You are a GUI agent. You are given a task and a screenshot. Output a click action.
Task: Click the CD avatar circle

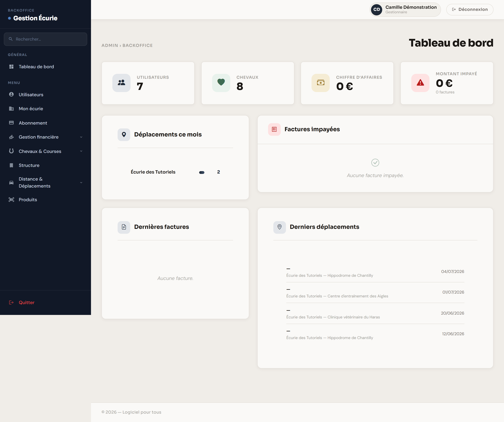(377, 10)
